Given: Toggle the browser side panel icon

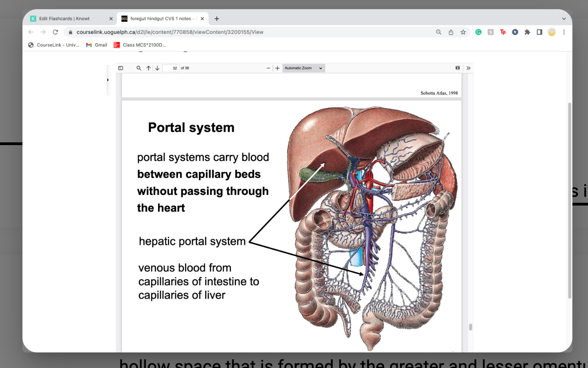Looking at the screenshot, I should click(x=539, y=32).
